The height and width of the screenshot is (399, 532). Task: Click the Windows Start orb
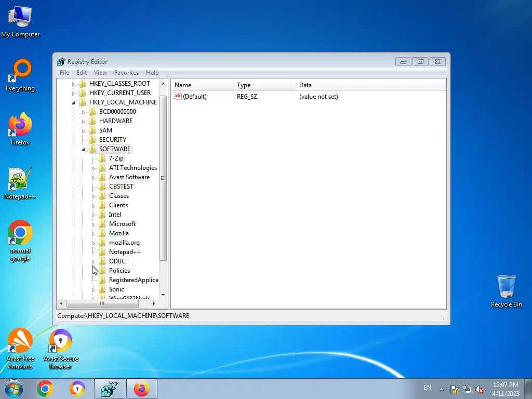(14, 389)
